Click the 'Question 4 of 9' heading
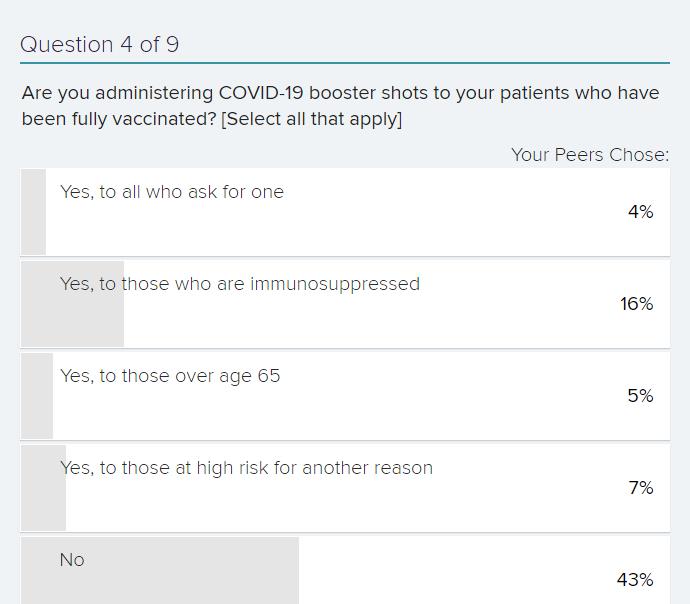 click(99, 44)
